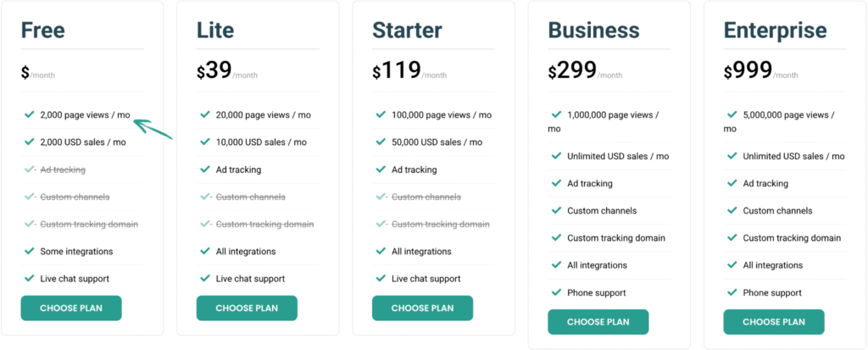
Task: Click Choose Plan under the Free tier
Action: pyautogui.click(x=71, y=308)
